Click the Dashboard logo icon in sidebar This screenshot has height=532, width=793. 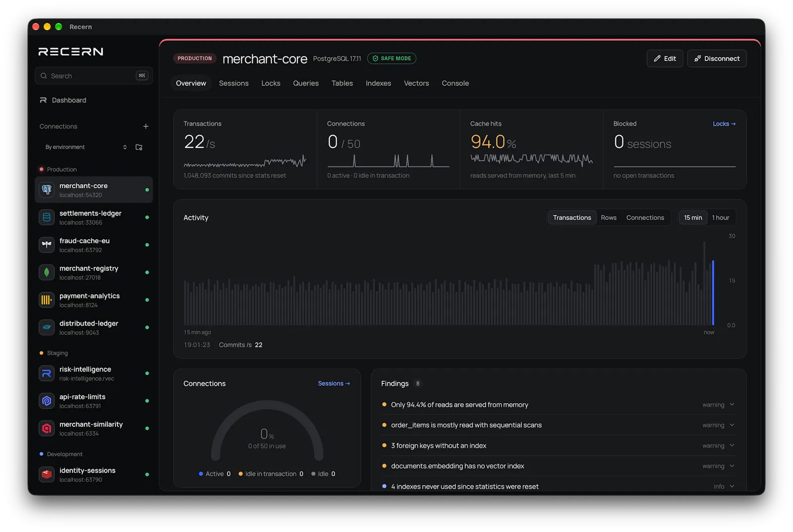(44, 100)
